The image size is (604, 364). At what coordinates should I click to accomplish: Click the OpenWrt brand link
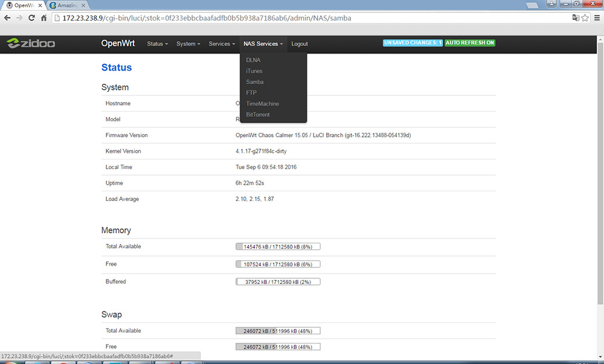[118, 43]
